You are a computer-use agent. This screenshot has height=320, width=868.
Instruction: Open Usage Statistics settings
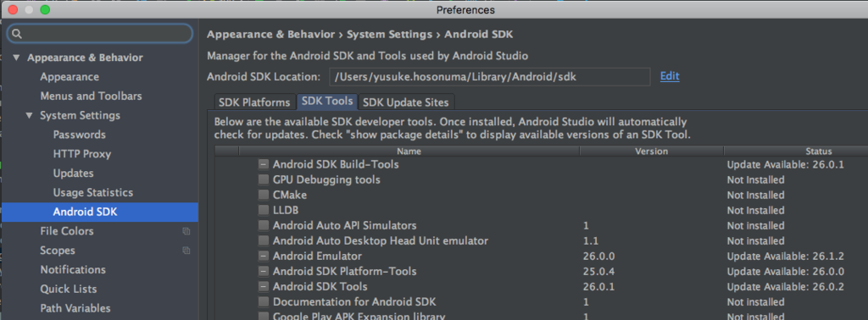(93, 193)
